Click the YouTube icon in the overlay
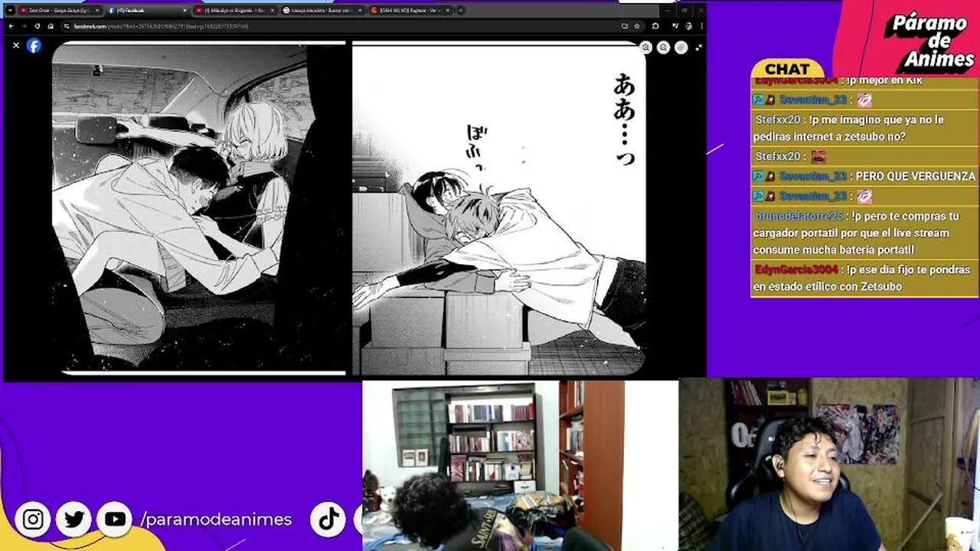 115,520
